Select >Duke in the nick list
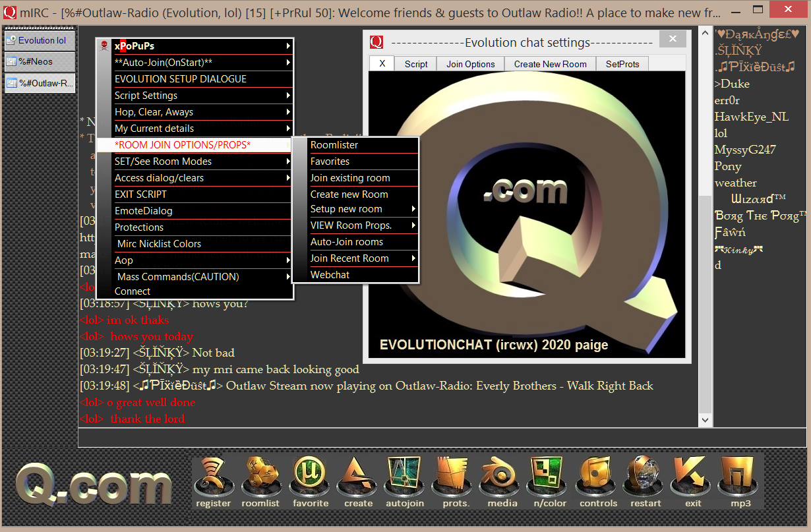The image size is (811, 532). [x=732, y=84]
